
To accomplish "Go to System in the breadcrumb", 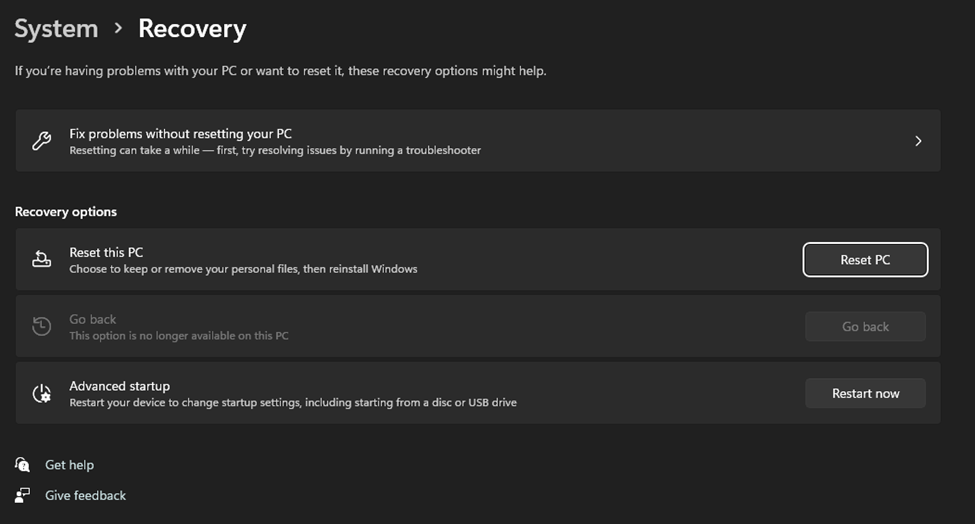I will coord(57,29).
